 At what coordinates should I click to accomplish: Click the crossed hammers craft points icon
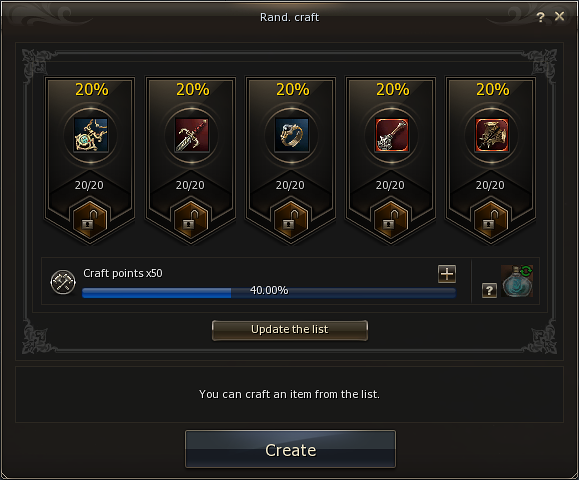(x=63, y=282)
